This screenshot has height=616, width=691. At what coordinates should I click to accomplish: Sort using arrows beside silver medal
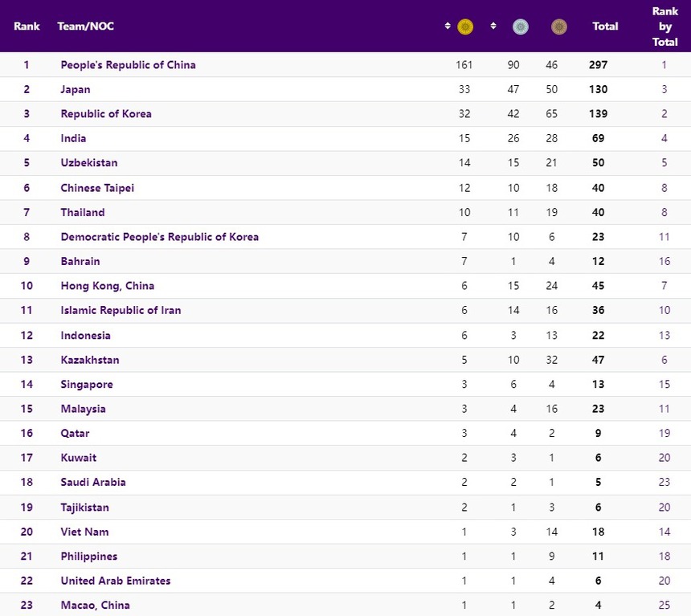[x=493, y=27]
